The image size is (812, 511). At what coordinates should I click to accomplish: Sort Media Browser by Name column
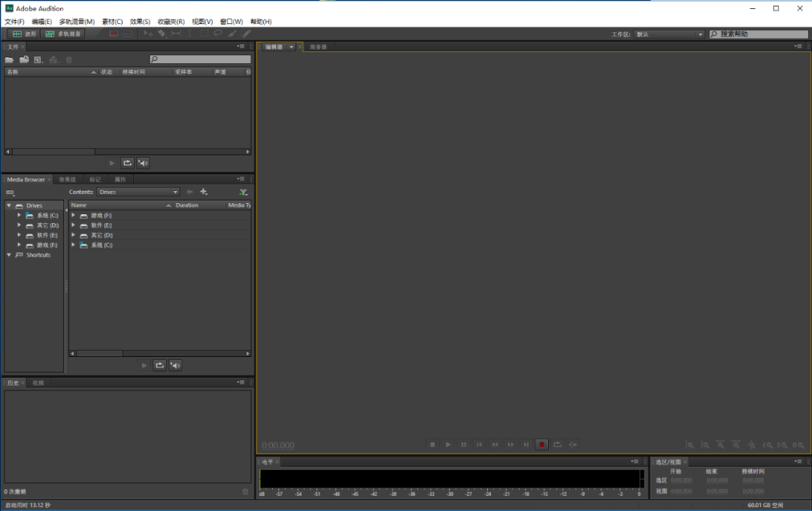click(x=120, y=206)
